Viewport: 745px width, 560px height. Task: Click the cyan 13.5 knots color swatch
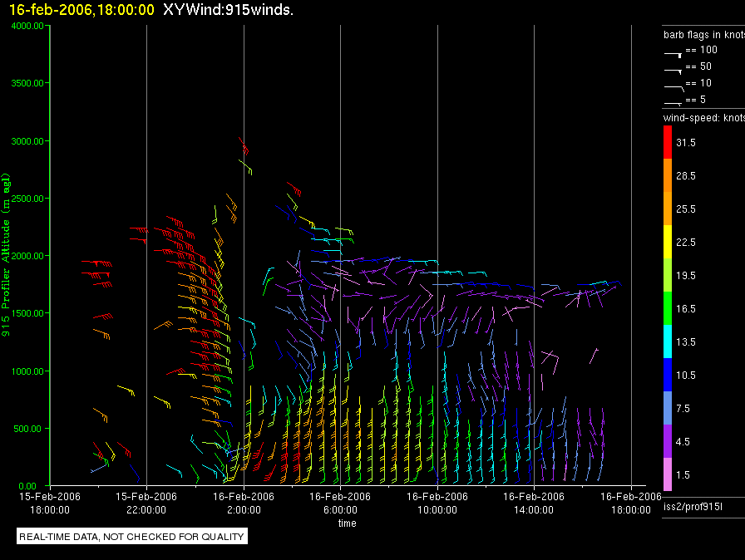(668, 341)
